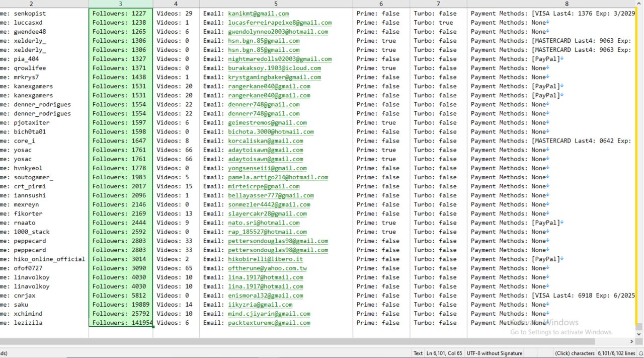Select column 6 header
Screen dimensions: 644x358
381,4
